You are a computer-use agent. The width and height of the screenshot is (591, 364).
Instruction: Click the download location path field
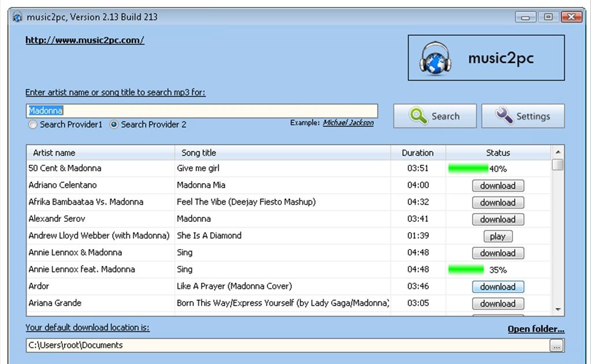tap(288, 345)
